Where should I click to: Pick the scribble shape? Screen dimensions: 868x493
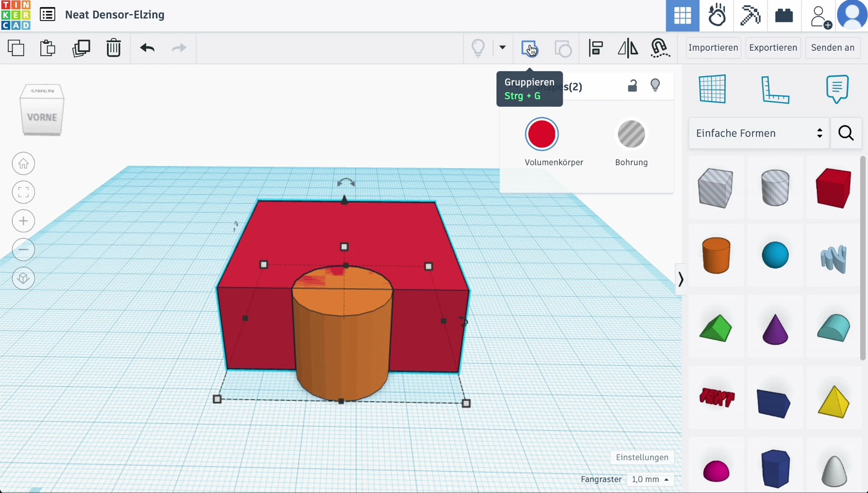point(833,259)
